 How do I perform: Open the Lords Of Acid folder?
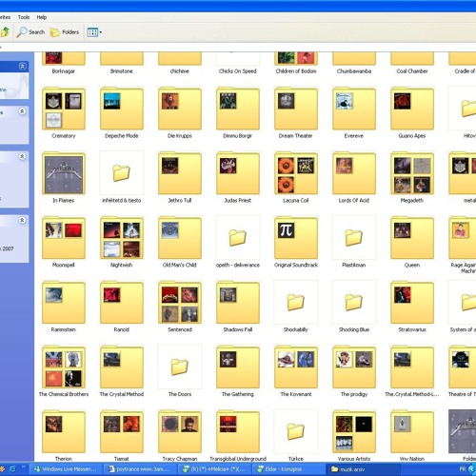coord(354,173)
